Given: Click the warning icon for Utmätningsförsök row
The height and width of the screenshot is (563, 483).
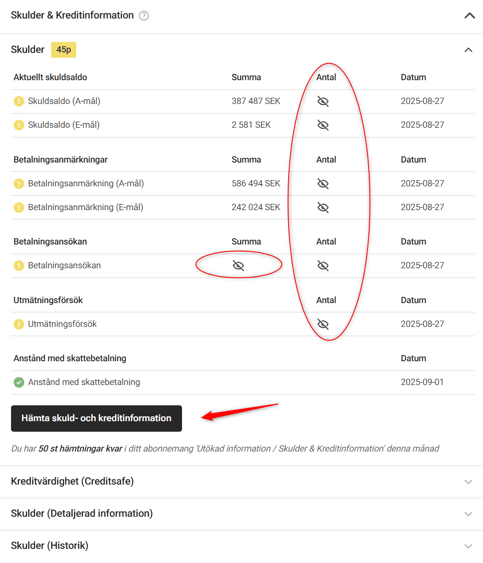Looking at the screenshot, I should [x=19, y=324].
